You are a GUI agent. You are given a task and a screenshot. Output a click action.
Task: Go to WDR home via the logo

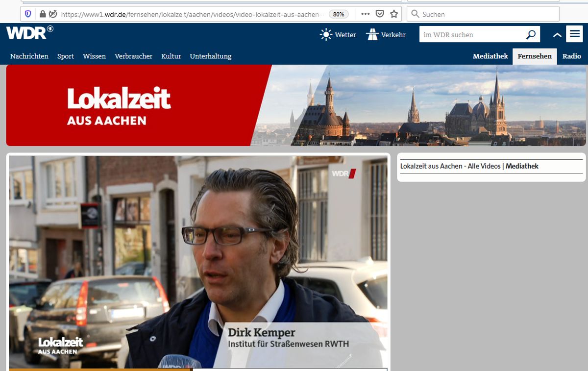click(x=29, y=33)
